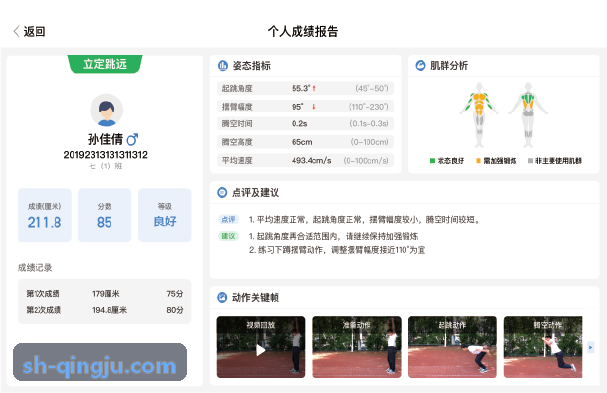This screenshot has height=393, width=607.
Task: Click the front-view muscle body figure
Action: pos(479,115)
